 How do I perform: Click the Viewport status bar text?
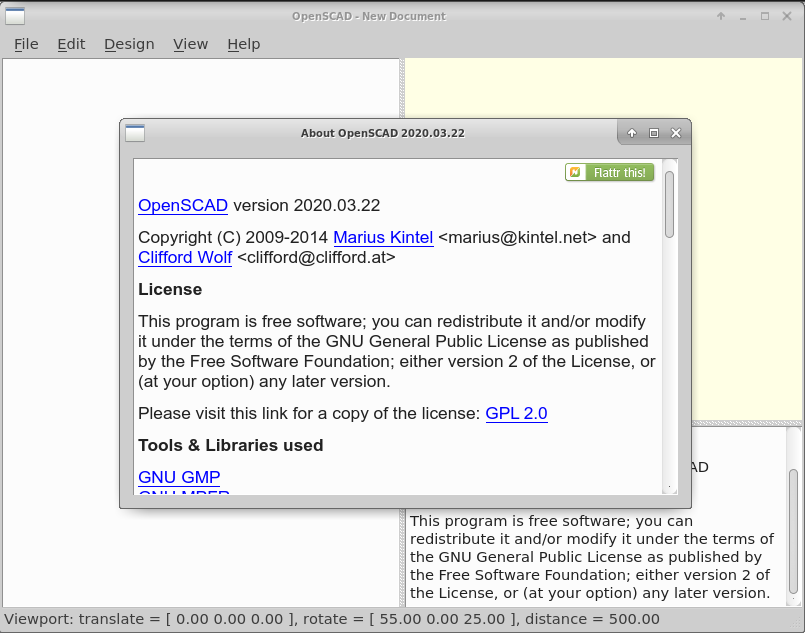point(332,619)
